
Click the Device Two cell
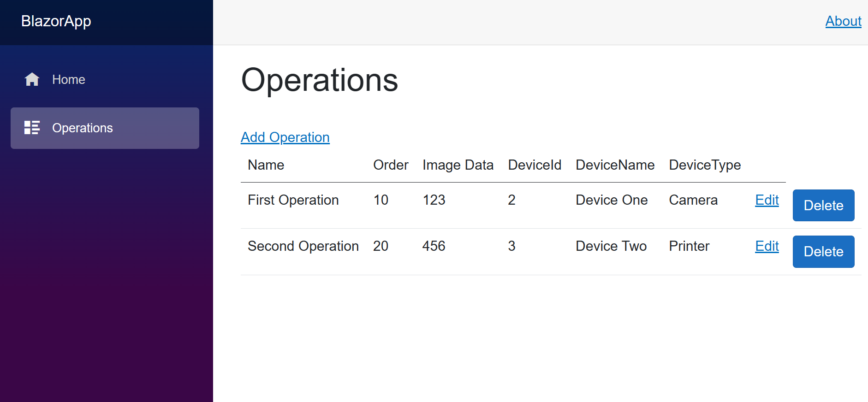(611, 246)
